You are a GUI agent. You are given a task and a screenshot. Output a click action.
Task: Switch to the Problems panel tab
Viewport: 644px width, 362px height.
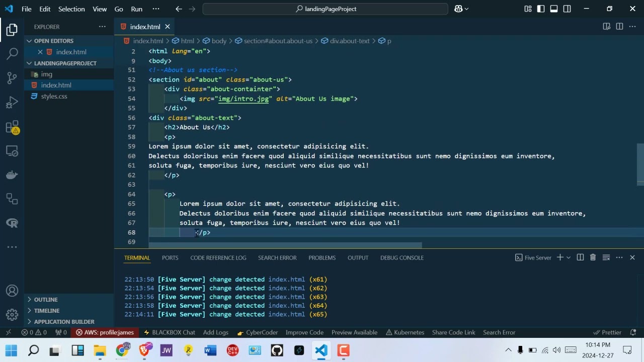[322, 258]
